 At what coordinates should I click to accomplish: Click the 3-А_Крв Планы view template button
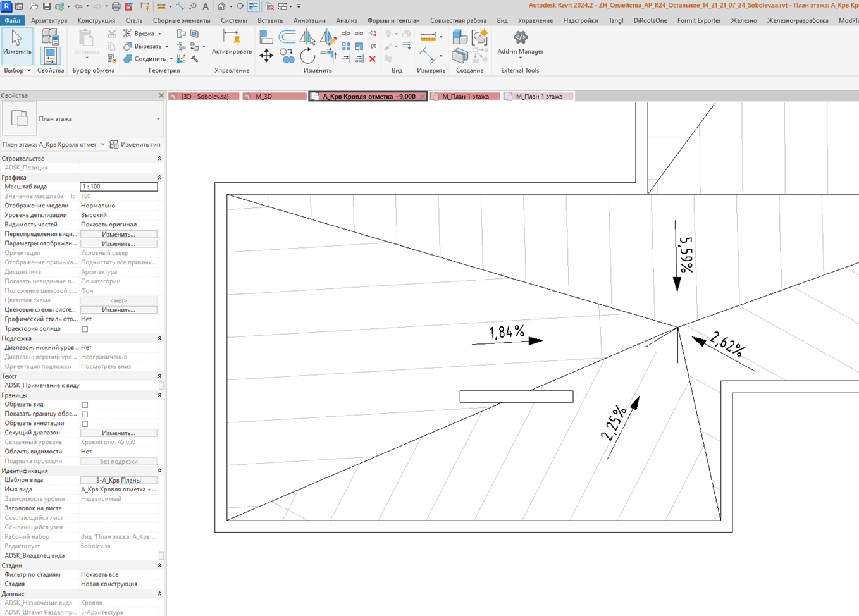(119, 481)
